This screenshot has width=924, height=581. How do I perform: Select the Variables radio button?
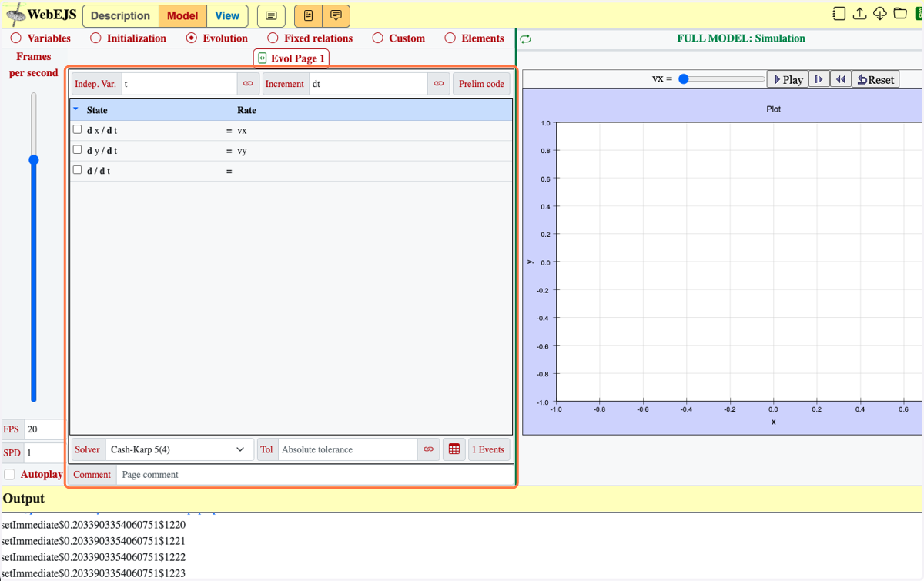(16, 38)
